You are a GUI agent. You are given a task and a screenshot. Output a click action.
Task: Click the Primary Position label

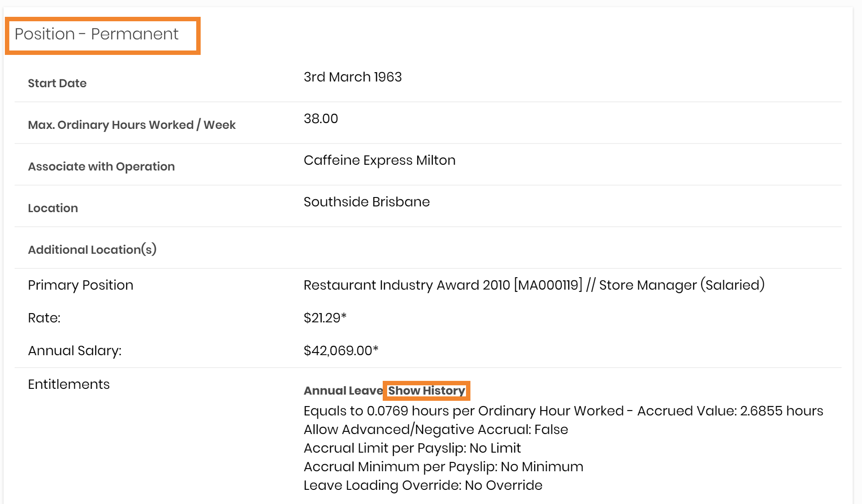coord(81,285)
